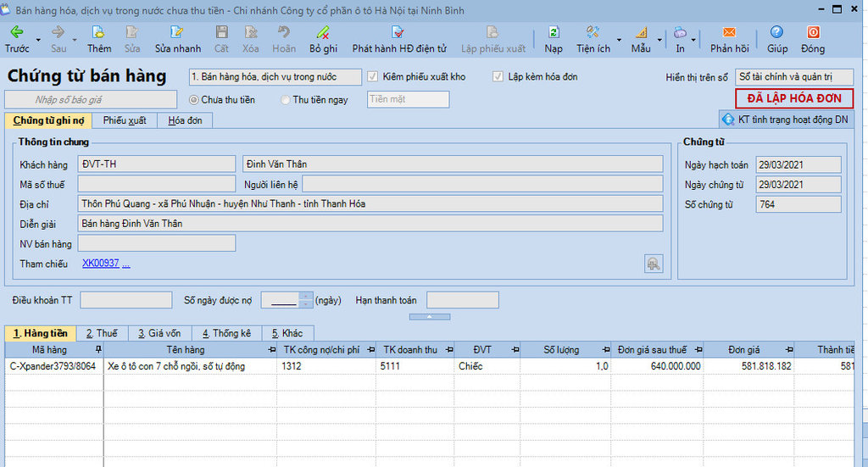Click the ellipsis link after XK00937
Viewport: 868px width, 467px height.
tap(126, 264)
